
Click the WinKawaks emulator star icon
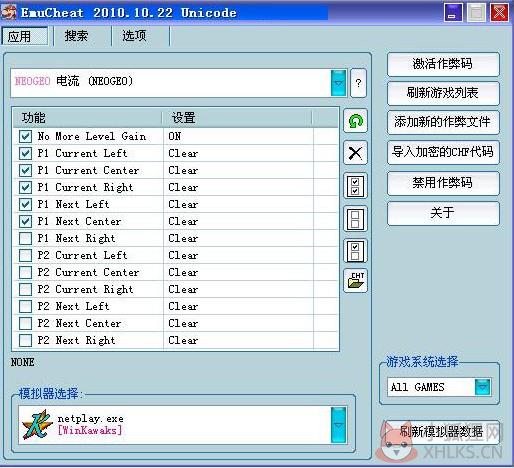pos(37,425)
